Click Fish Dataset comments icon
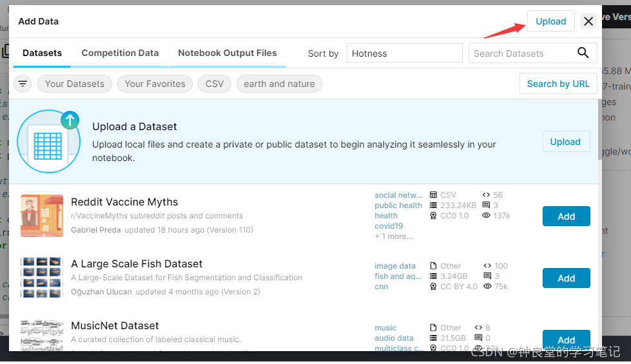Viewport: 631px width, 364px height. [x=487, y=276]
